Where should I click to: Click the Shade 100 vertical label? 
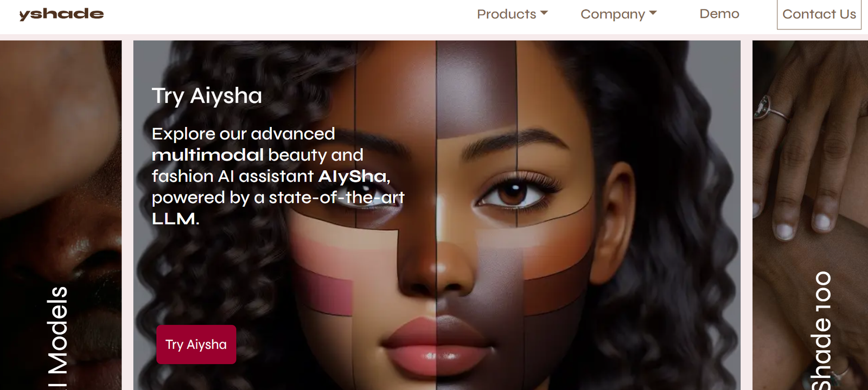[821, 330]
